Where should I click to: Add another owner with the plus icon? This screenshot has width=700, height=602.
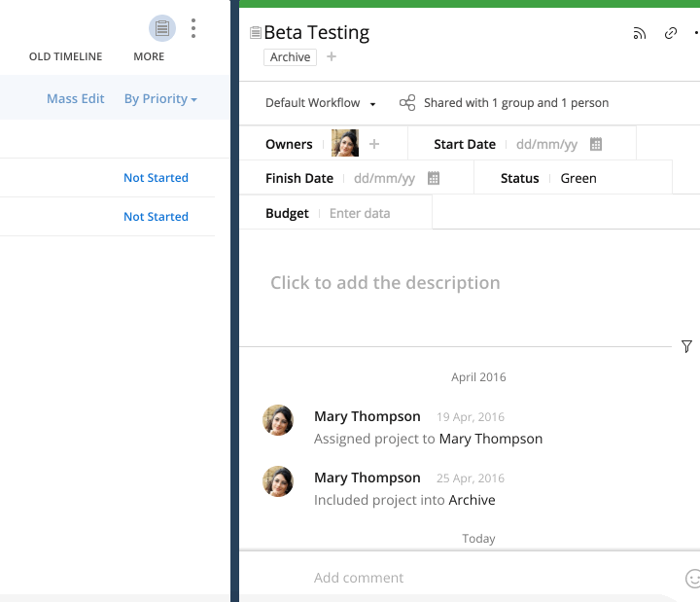click(374, 144)
